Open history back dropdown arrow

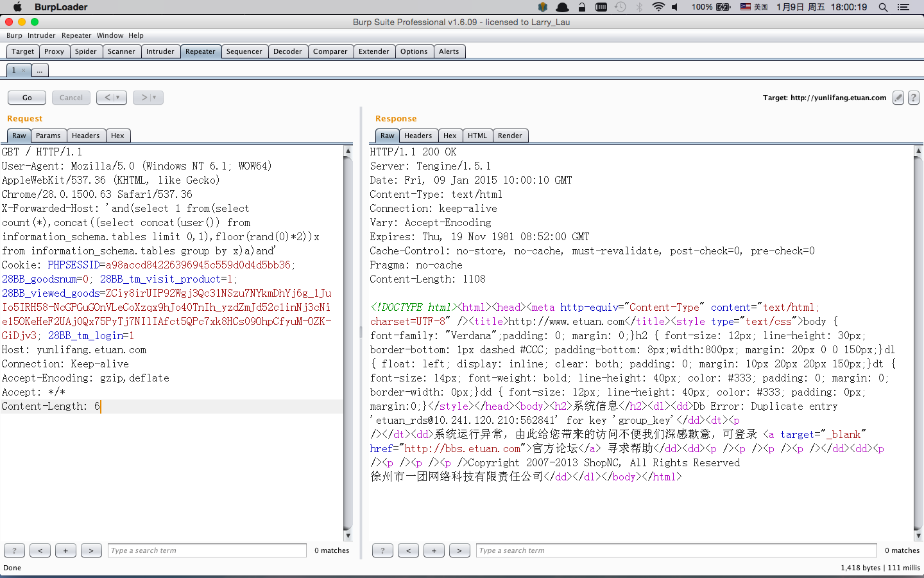coord(117,98)
